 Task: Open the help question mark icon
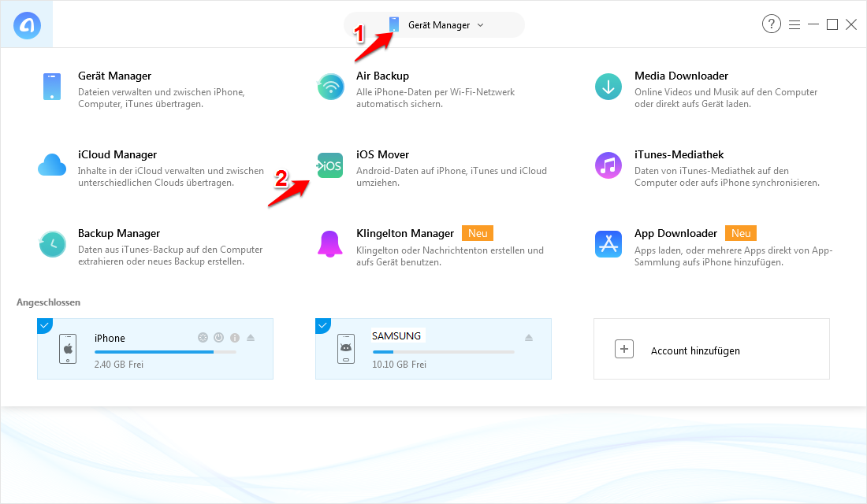click(x=772, y=24)
